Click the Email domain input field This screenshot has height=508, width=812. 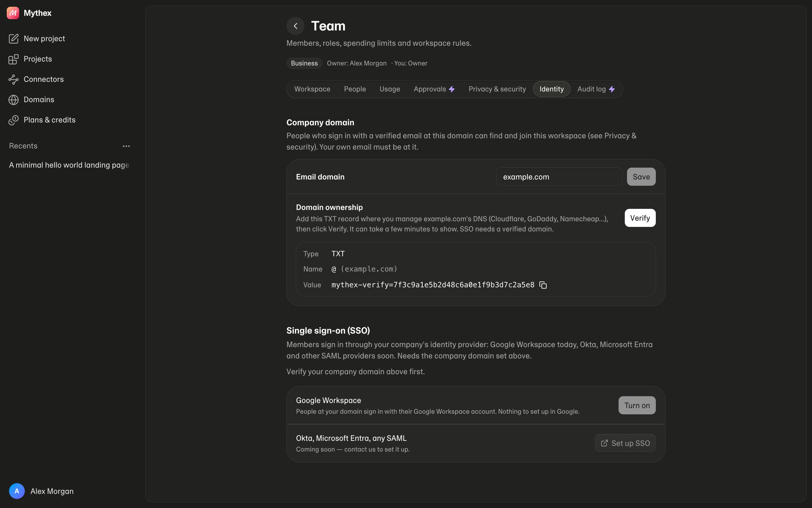coord(559,177)
